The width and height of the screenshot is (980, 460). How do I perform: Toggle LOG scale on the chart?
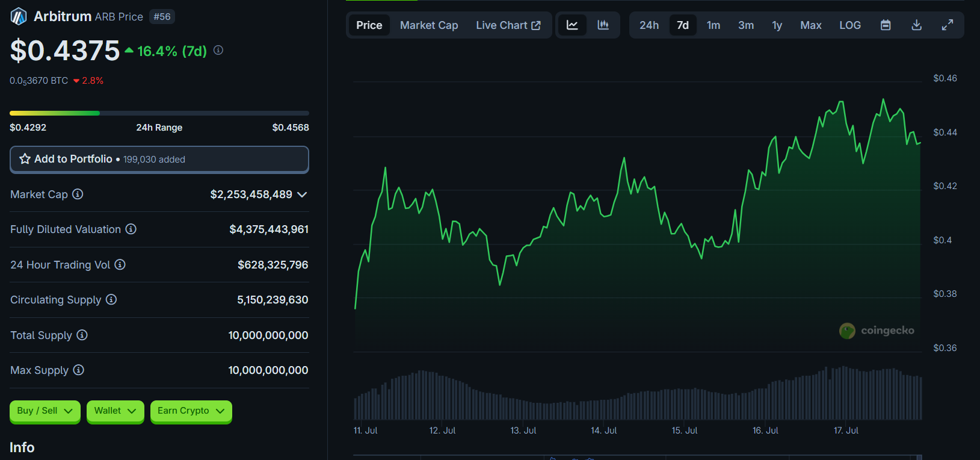(x=850, y=25)
